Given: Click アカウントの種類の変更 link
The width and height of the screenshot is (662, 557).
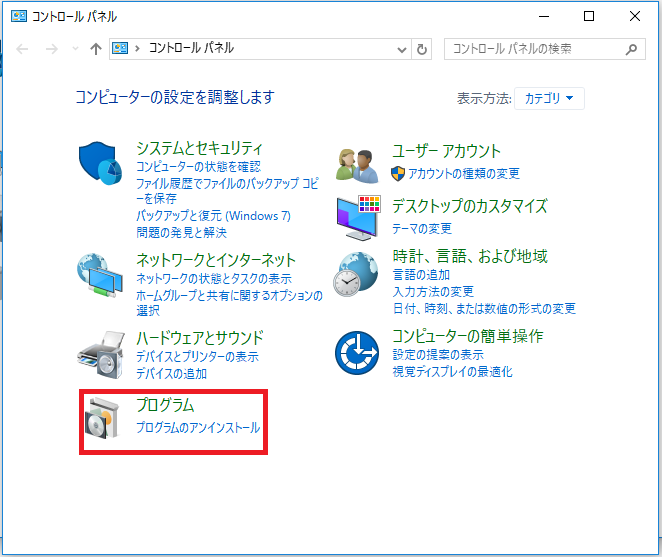Looking at the screenshot, I should point(464,174).
